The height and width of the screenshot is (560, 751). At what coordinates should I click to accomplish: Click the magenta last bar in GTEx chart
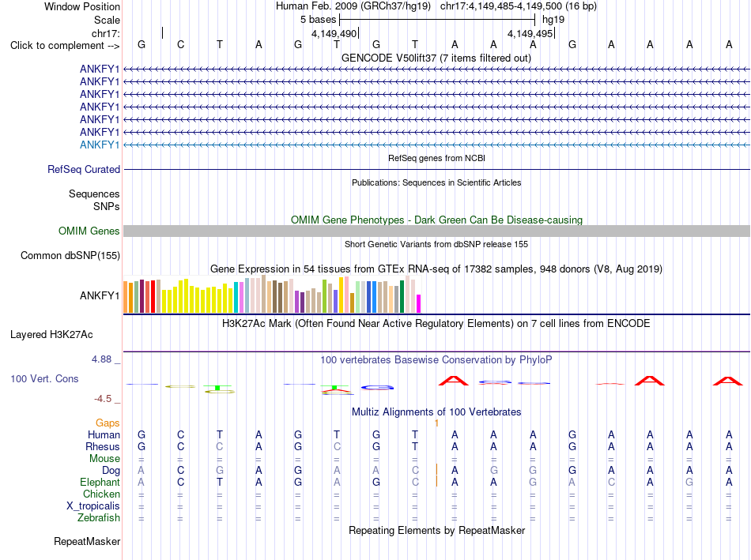click(x=419, y=304)
